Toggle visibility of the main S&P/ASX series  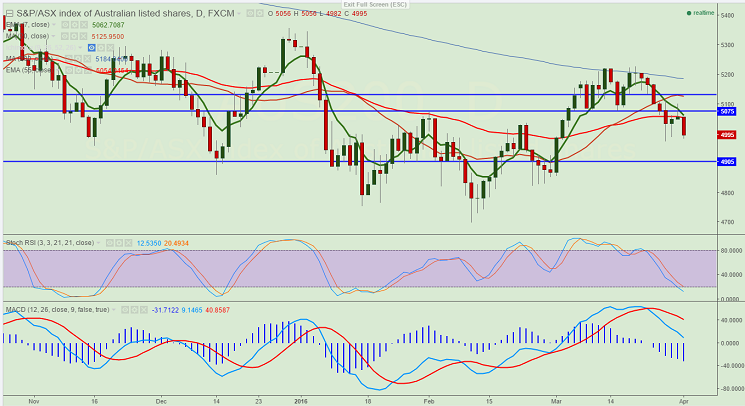point(250,14)
